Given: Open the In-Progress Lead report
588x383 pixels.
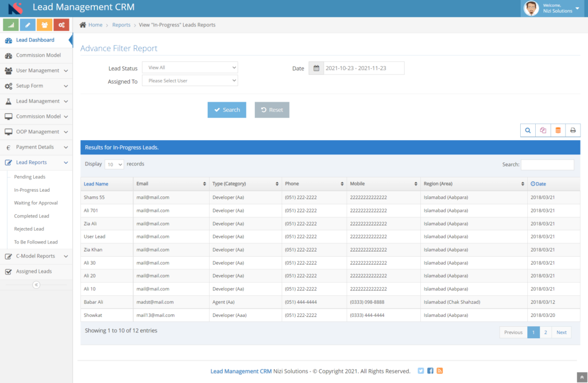Looking at the screenshot, I should pos(32,190).
